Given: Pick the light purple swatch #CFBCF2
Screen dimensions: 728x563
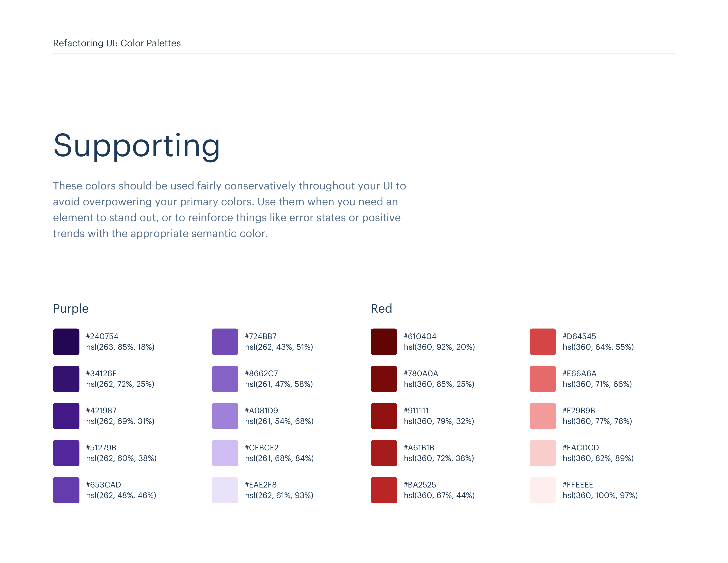Looking at the screenshot, I should point(225,453).
